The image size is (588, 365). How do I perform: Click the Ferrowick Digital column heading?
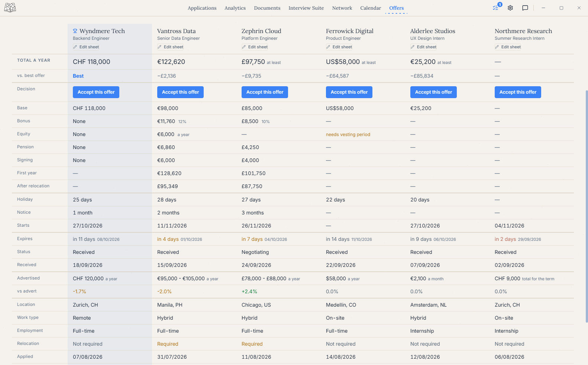350,31
